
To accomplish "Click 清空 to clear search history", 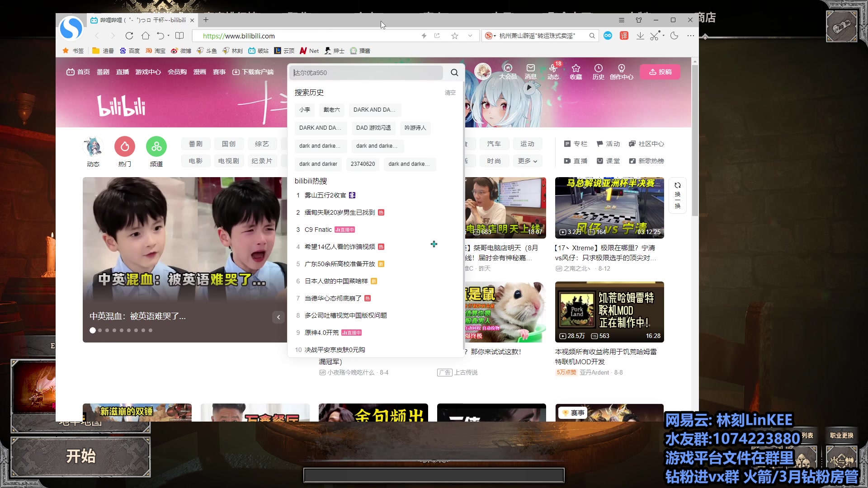I will point(450,93).
